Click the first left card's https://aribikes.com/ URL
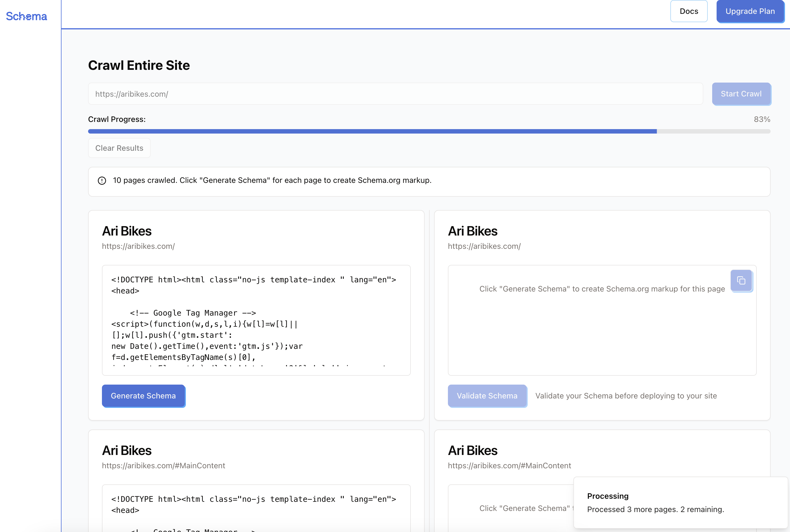 (x=138, y=246)
